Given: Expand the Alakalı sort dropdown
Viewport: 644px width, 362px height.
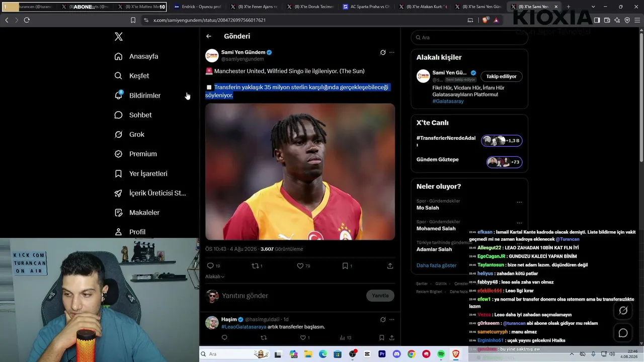Looking at the screenshot, I should coord(215,277).
